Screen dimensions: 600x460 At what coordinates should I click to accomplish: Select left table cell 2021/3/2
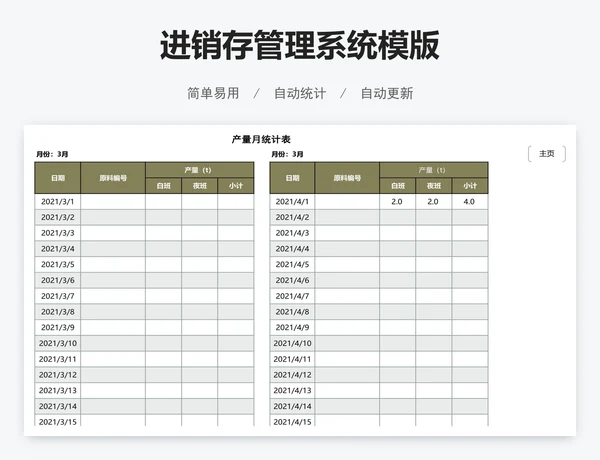pyautogui.click(x=58, y=217)
